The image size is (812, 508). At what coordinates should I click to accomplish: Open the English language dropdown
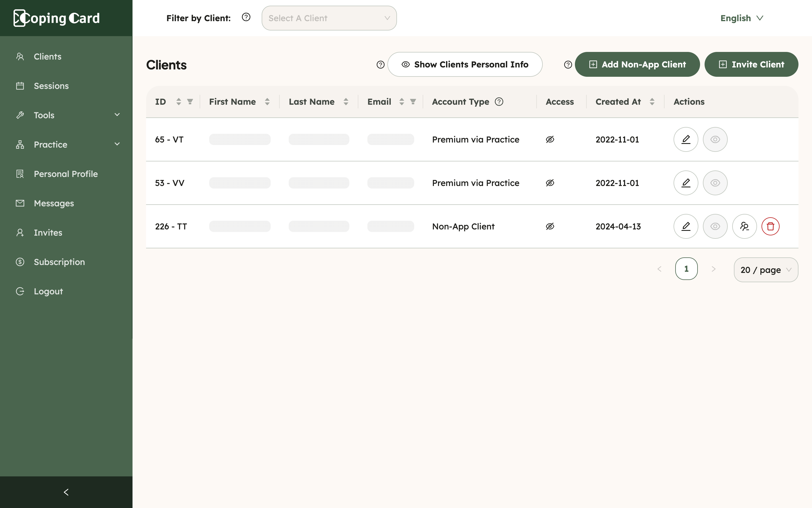tap(742, 18)
